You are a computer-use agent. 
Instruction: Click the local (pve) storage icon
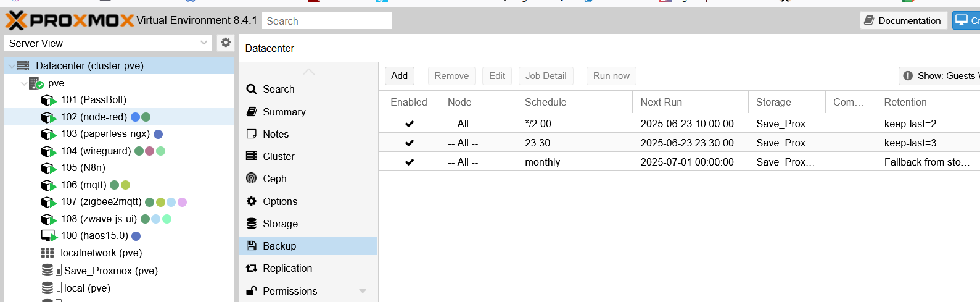pyautogui.click(x=51, y=288)
